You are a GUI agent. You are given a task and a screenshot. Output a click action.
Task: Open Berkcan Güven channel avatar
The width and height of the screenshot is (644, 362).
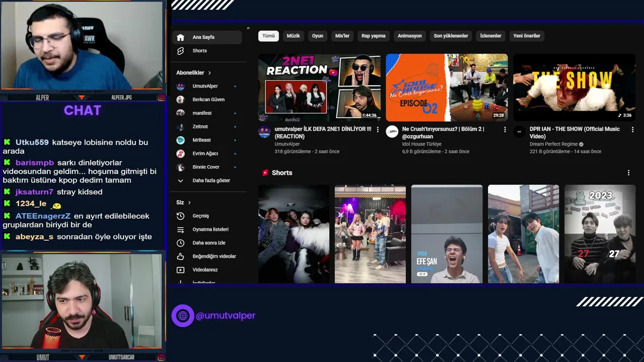click(181, 100)
